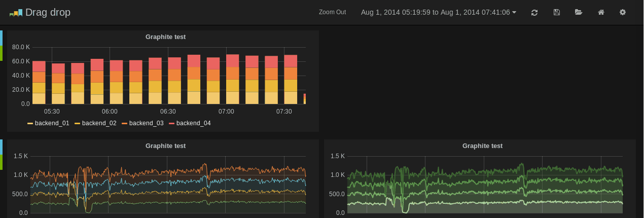Open the bottom-left Graphite test title menu
The image size is (644, 218).
[x=165, y=146]
